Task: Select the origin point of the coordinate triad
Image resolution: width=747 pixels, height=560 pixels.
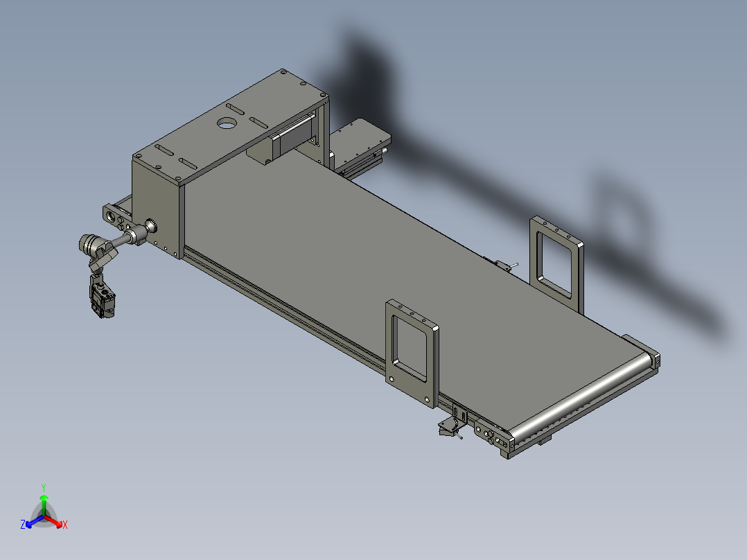Action: click(44, 516)
